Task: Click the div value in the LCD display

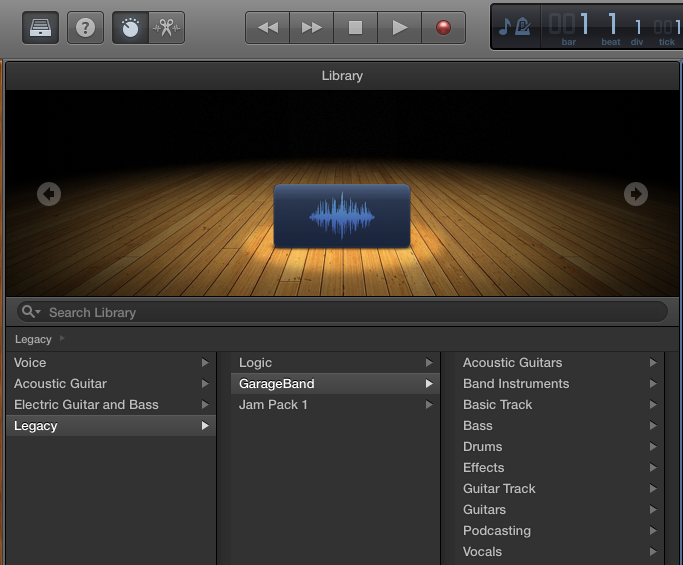Action: (x=638, y=27)
